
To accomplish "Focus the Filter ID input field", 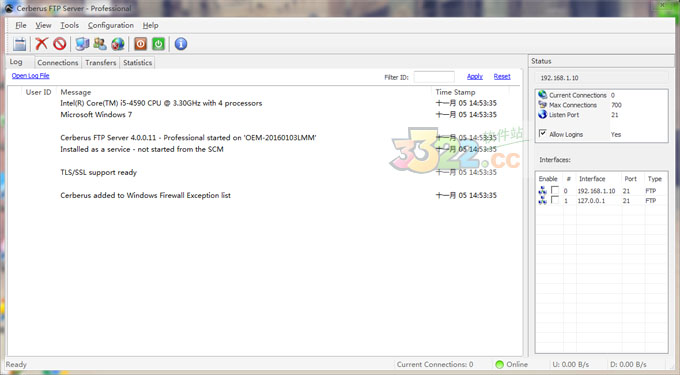I will pos(434,77).
